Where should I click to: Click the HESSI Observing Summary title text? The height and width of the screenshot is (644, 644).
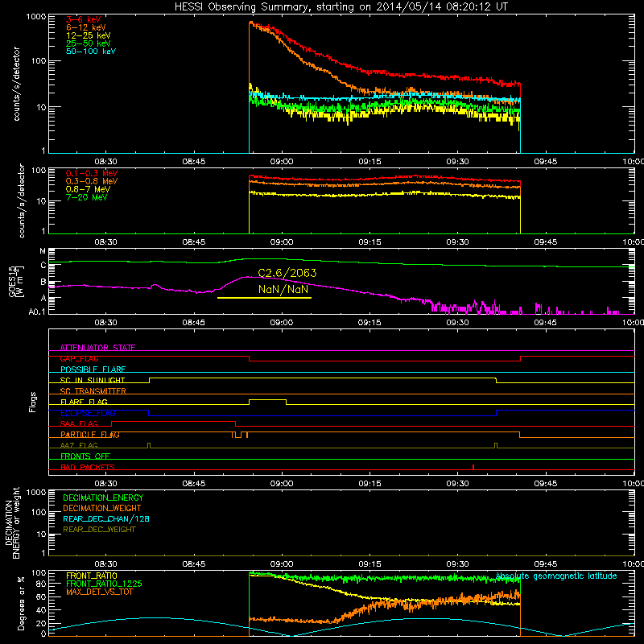click(x=341, y=7)
